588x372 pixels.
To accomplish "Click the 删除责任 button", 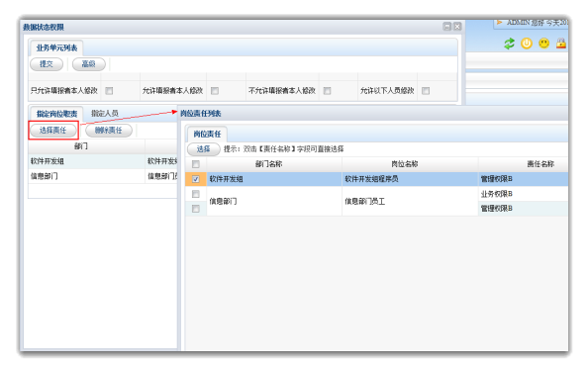I will (x=108, y=130).
